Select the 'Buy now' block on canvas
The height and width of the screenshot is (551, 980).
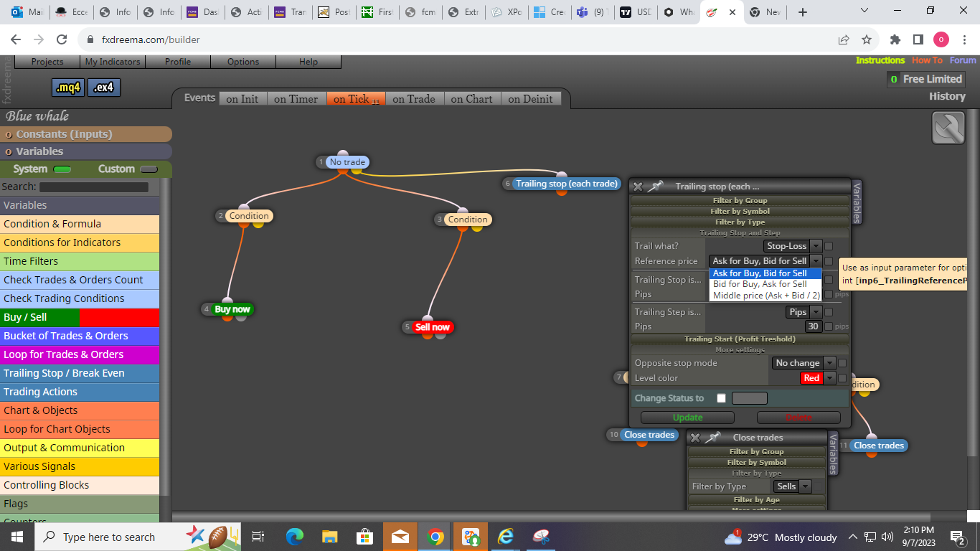(232, 309)
